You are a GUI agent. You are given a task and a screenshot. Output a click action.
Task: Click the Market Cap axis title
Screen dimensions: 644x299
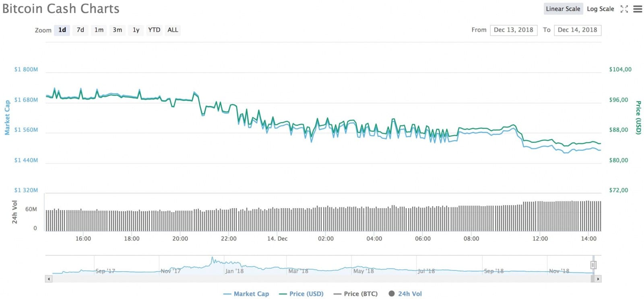[7, 117]
